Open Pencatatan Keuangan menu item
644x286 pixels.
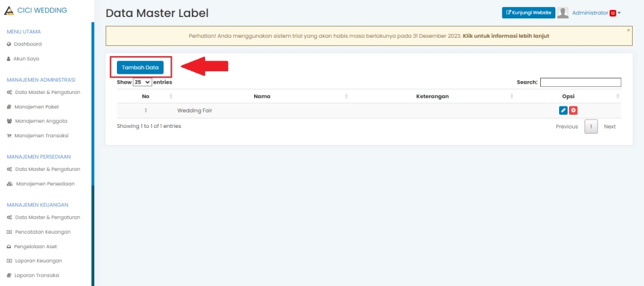point(43,232)
